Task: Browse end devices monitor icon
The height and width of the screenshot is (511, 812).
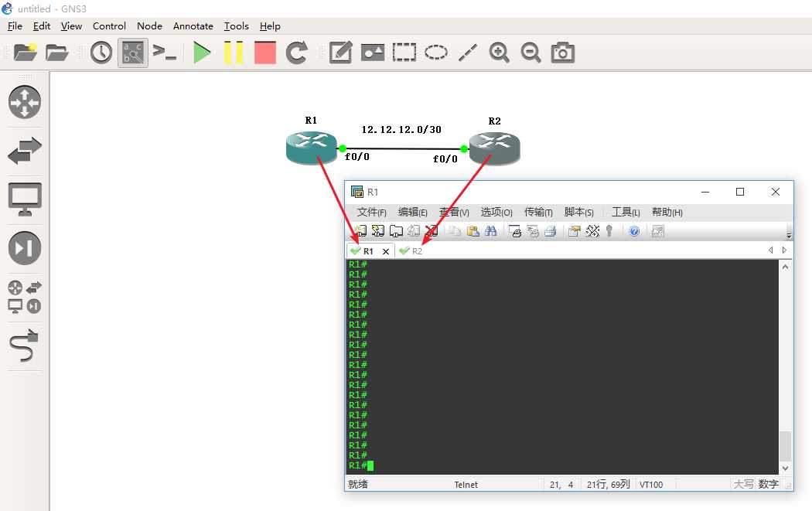Action: tap(24, 199)
